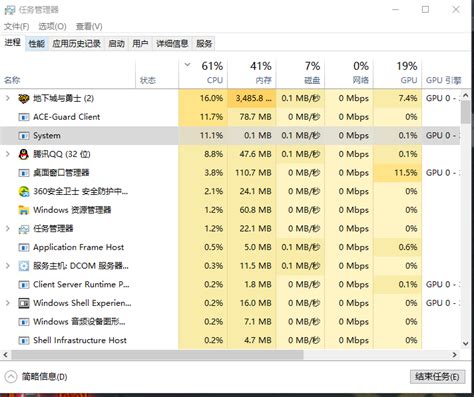Click the horizontal scrollbar thumb
Screen dimensions: 474x397
(x=157, y=355)
